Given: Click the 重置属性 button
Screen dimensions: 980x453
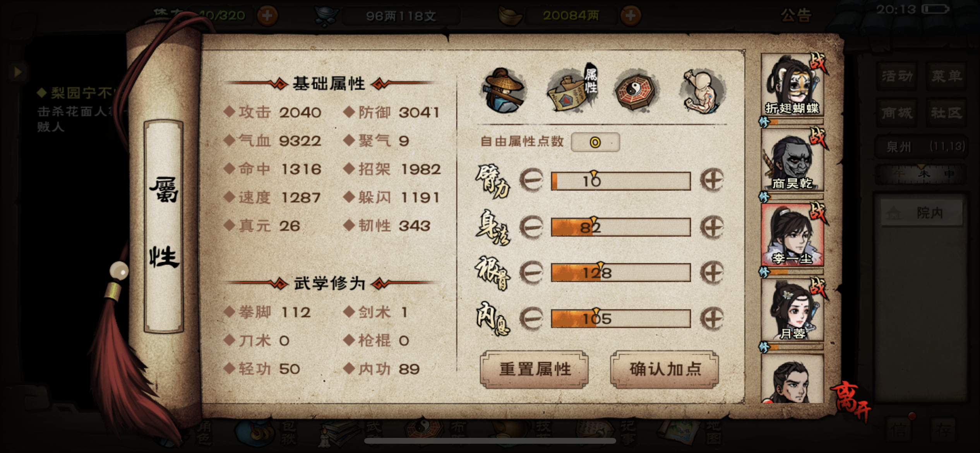Looking at the screenshot, I should [535, 369].
